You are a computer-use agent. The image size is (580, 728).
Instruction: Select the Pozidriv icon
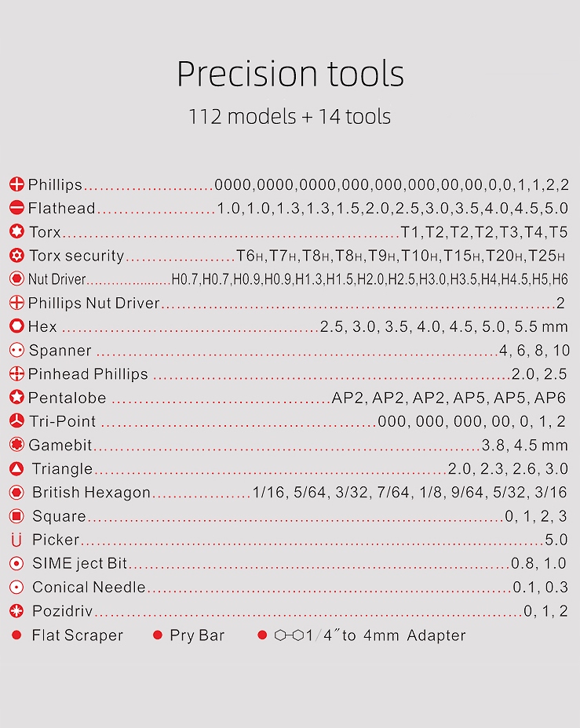(x=16, y=611)
